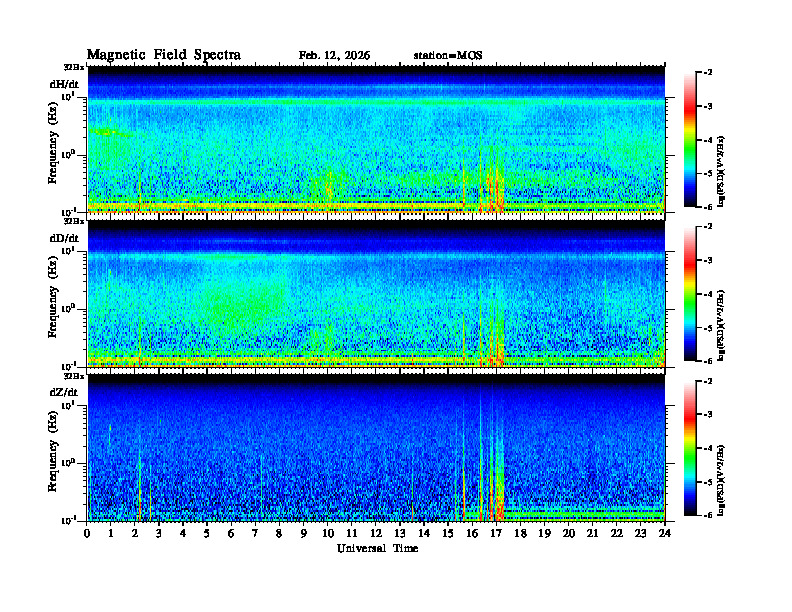
Task: Click hour tick "5" on time axis
Action: coord(207,533)
